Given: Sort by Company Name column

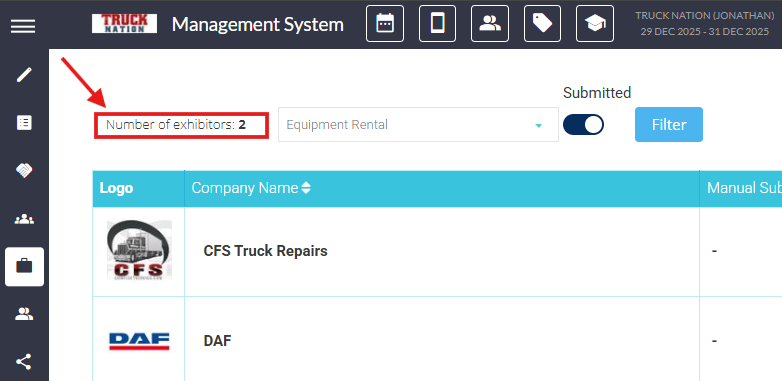Looking at the screenshot, I should (251, 188).
